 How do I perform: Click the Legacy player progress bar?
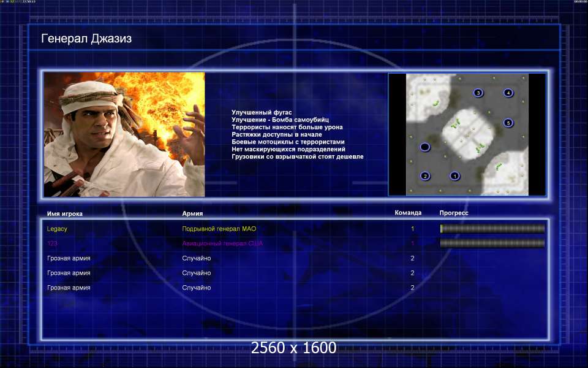point(492,228)
